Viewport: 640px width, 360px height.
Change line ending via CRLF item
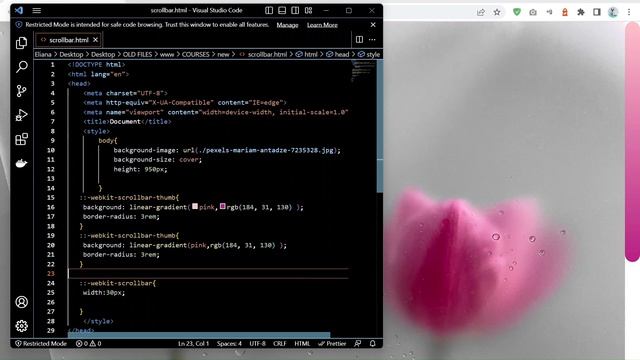point(280,344)
